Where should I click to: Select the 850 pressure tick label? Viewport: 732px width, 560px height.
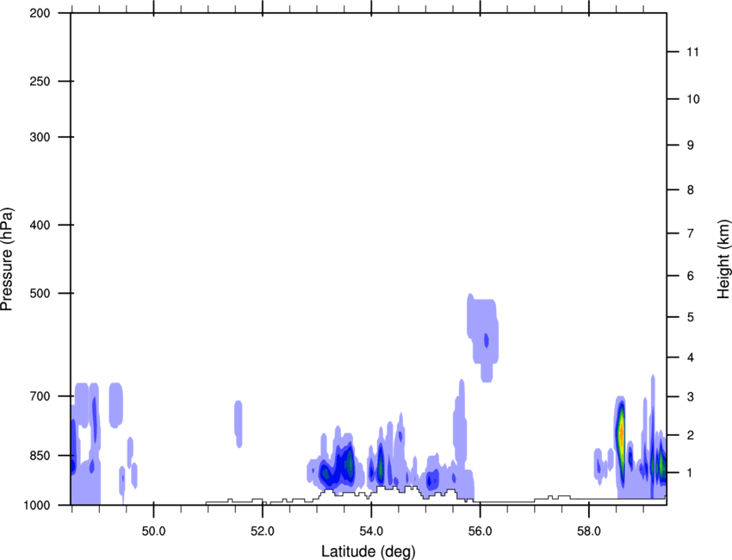pos(40,456)
